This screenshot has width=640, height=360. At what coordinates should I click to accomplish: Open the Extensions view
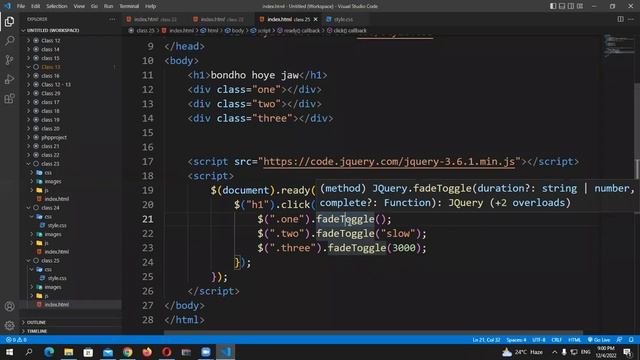click(9, 98)
